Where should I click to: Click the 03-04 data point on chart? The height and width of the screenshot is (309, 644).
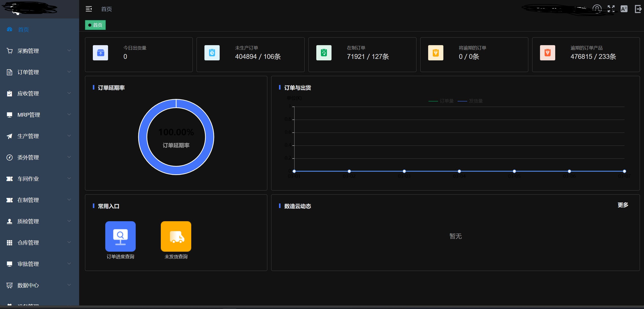tap(459, 171)
